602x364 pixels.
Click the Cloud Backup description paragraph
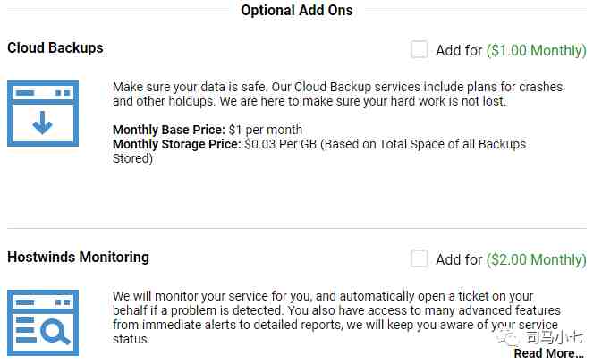338,94
